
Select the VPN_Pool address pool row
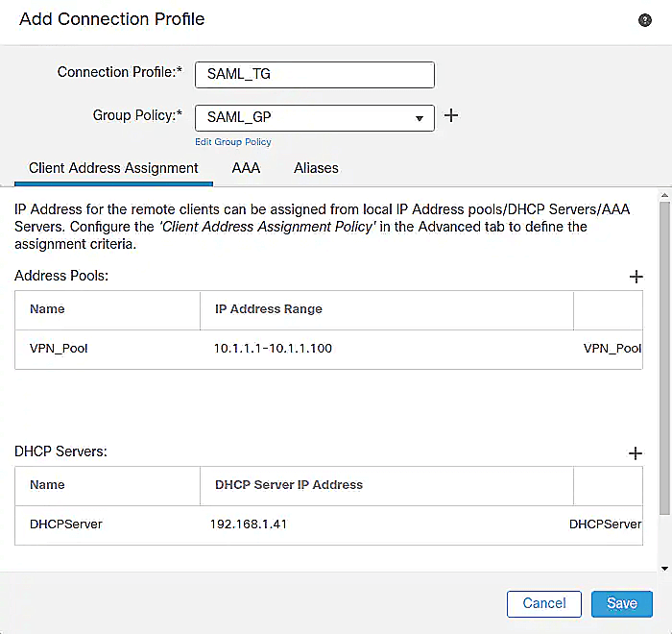point(59,348)
